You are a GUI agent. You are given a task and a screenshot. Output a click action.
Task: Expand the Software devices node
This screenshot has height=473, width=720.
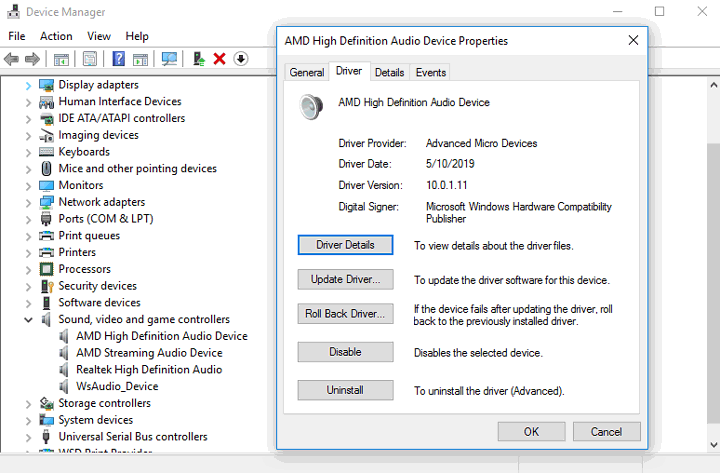point(28,303)
